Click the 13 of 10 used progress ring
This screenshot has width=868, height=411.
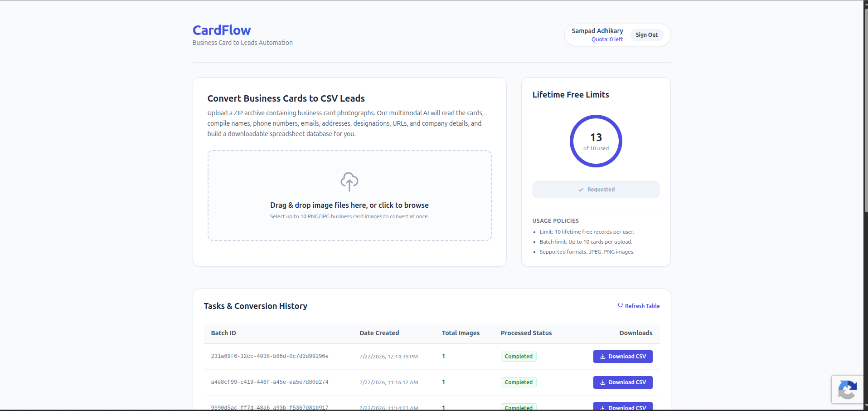(596, 141)
